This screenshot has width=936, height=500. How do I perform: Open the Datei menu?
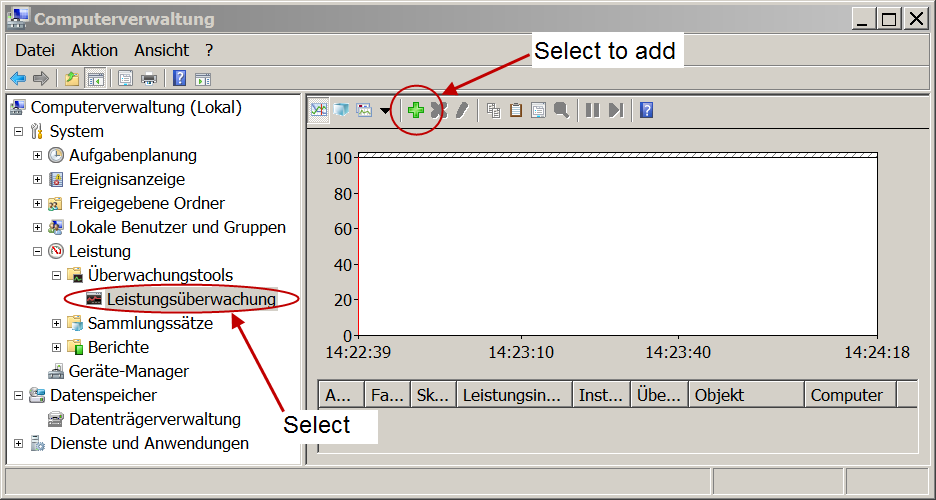[x=35, y=50]
